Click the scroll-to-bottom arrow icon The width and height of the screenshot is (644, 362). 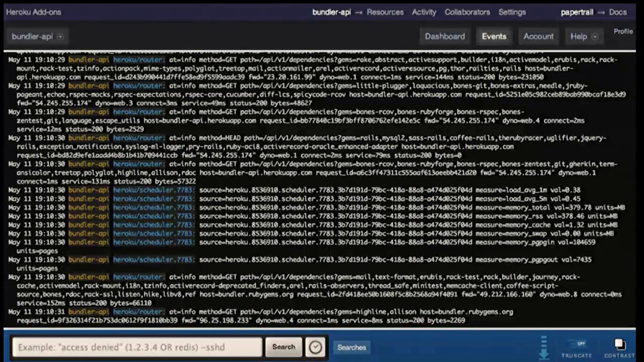[x=544, y=348]
